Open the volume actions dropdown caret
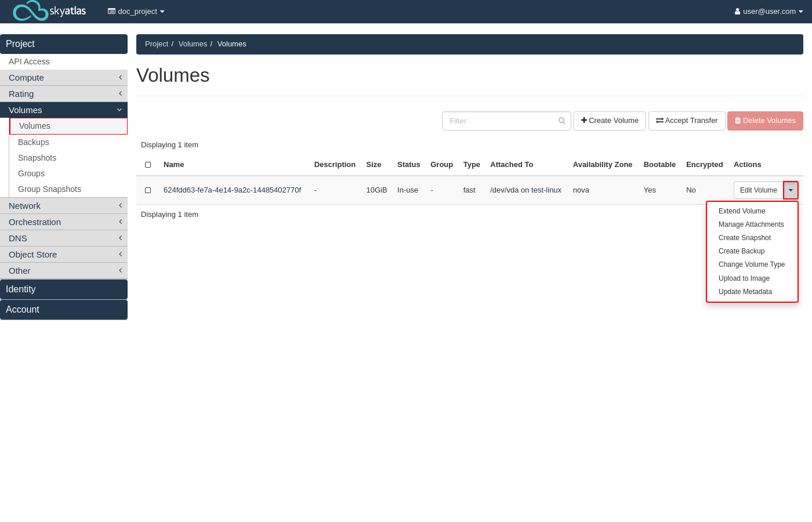 791,190
